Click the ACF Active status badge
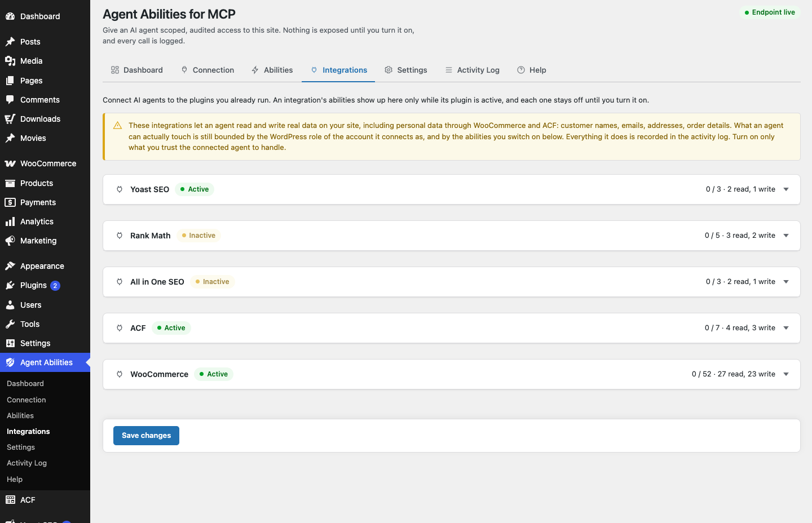The width and height of the screenshot is (812, 523). point(171,328)
